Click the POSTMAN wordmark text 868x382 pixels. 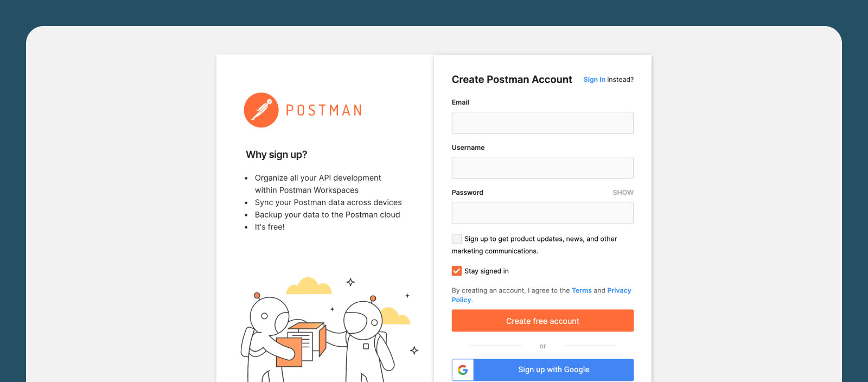324,111
